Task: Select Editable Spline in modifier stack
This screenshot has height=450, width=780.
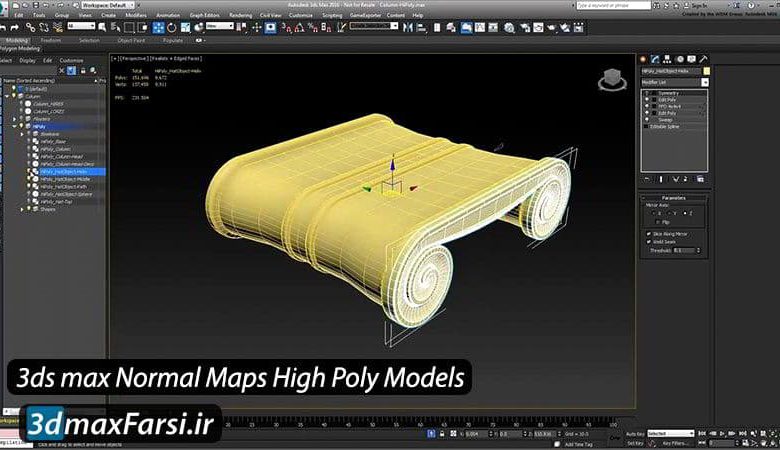Action: (665, 127)
